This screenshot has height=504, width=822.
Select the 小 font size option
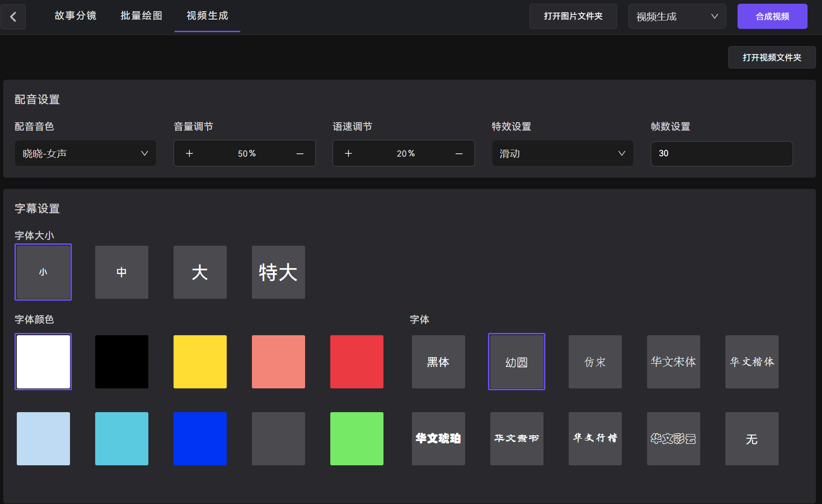click(43, 272)
